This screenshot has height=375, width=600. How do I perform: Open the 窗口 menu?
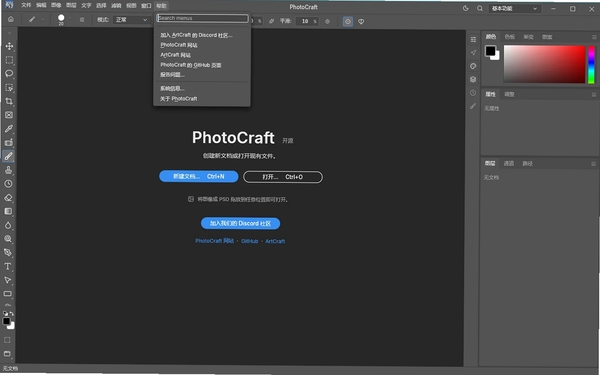[146, 5]
